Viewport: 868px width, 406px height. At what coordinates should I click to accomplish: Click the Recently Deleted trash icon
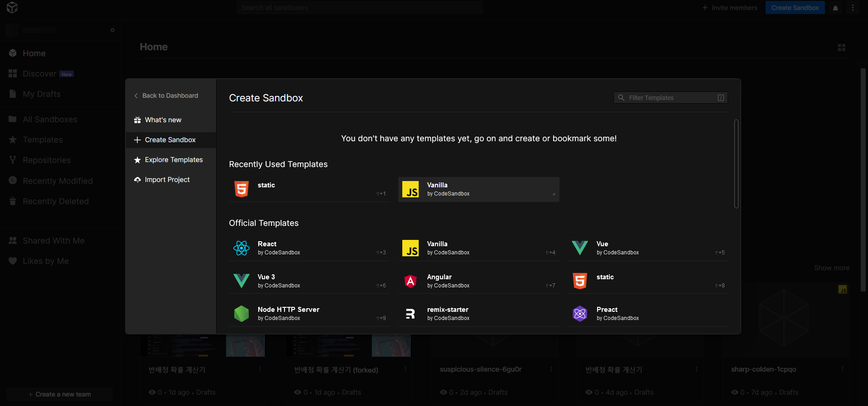[13, 201]
